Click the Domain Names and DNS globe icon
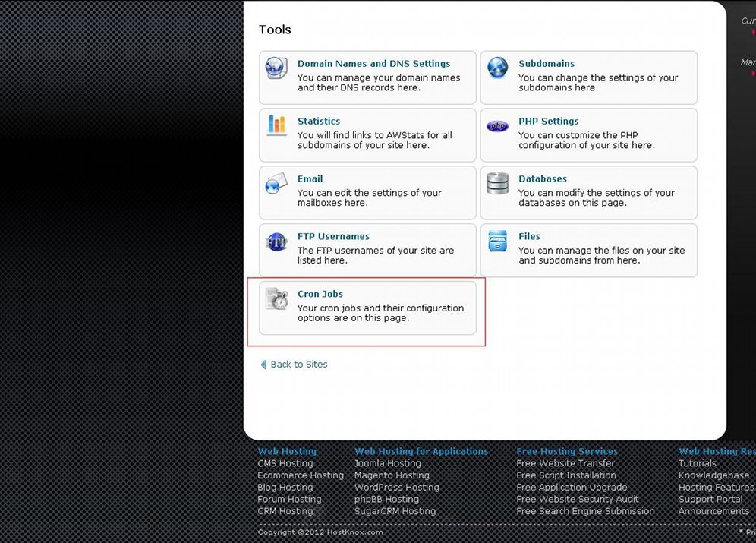This screenshot has height=543, width=756. point(277,68)
